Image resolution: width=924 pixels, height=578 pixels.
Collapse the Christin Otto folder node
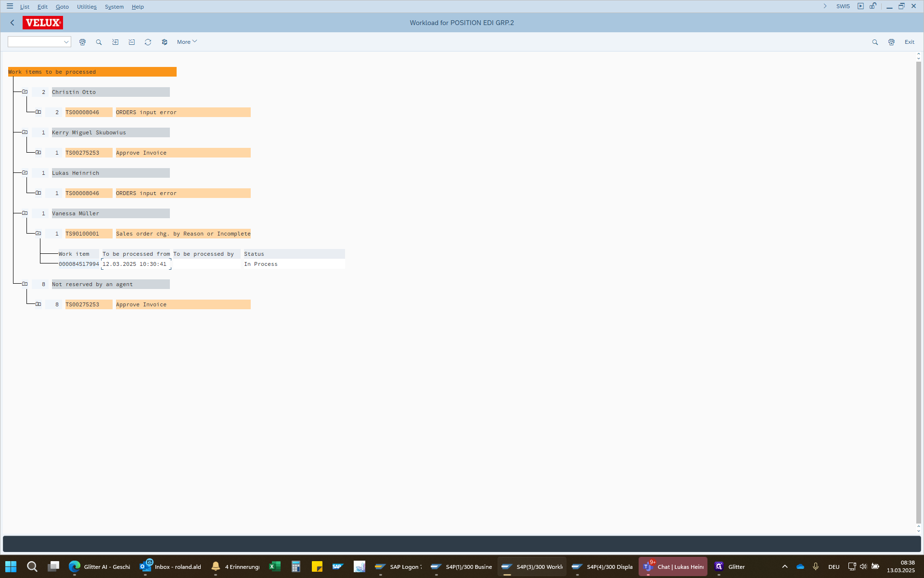(x=25, y=92)
